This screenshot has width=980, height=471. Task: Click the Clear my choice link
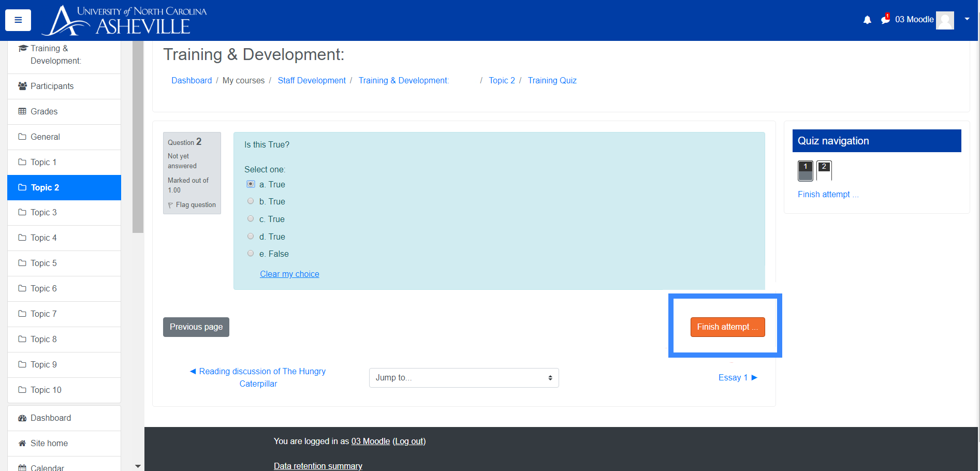[x=289, y=274]
